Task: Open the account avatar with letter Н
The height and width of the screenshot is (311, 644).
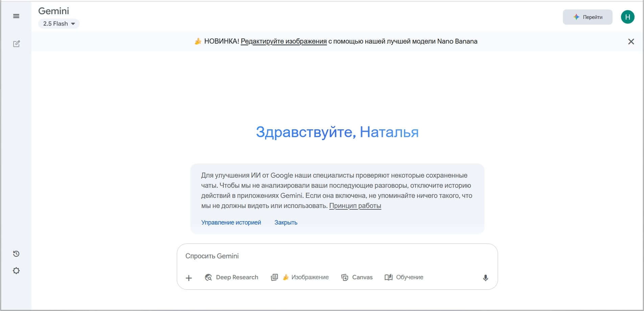Action: [627, 17]
